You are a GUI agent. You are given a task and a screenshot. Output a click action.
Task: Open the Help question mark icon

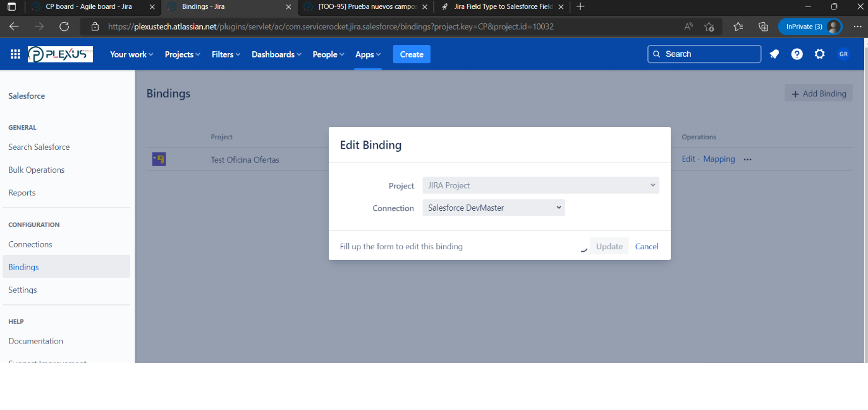point(797,54)
